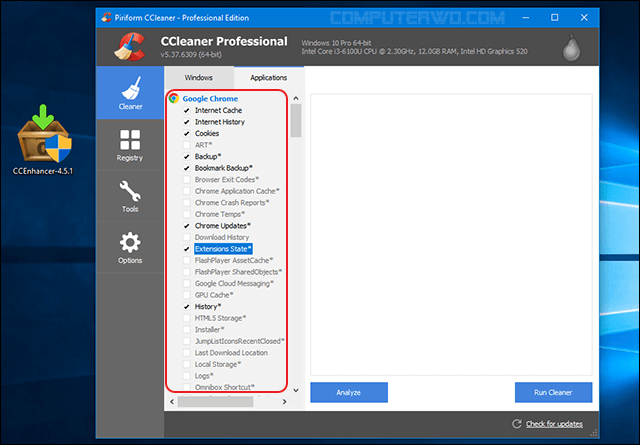Check the Download History checkbox
The image size is (640, 445).
click(x=187, y=237)
